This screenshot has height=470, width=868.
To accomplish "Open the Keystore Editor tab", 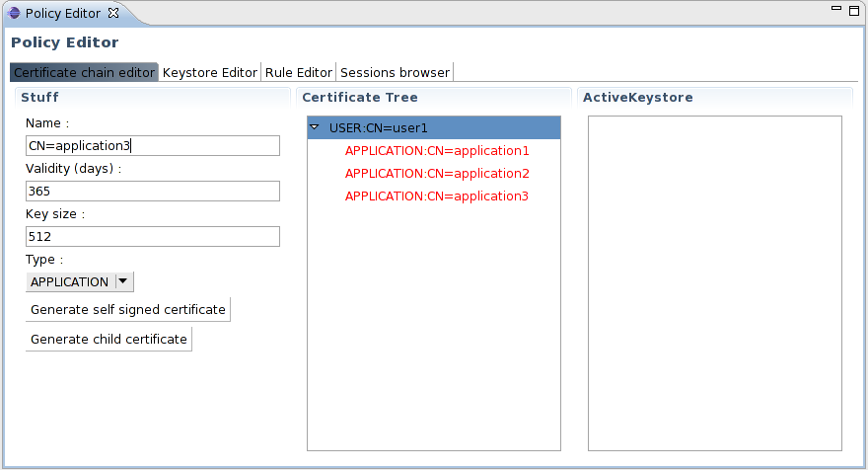I will click(210, 72).
